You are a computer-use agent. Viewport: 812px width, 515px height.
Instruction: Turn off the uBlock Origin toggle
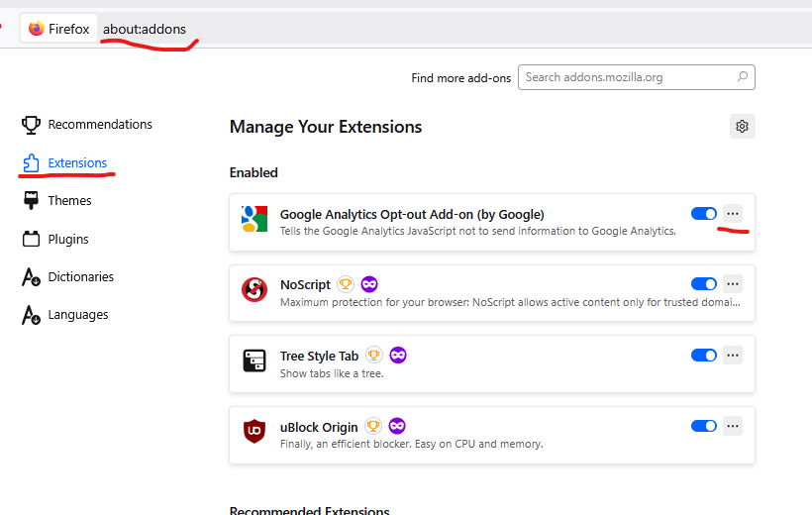coord(704,426)
